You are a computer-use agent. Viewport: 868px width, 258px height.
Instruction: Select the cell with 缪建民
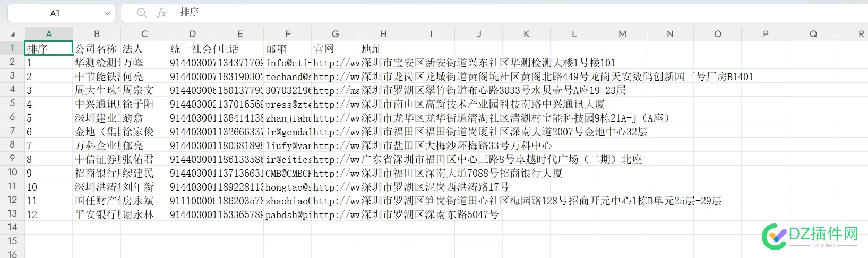click(x=144, y=173)
